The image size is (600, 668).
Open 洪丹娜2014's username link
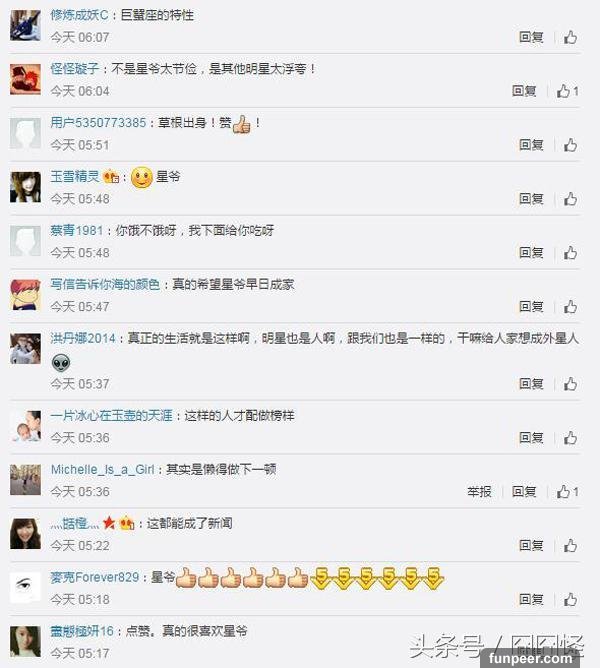coord(83,339)
